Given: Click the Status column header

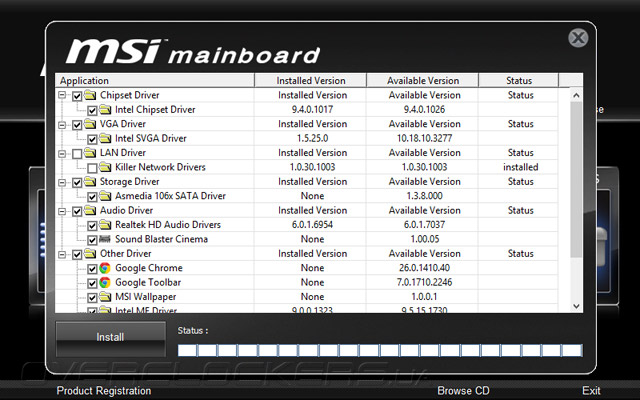Looking at the screenshot, I should point(518,80).
